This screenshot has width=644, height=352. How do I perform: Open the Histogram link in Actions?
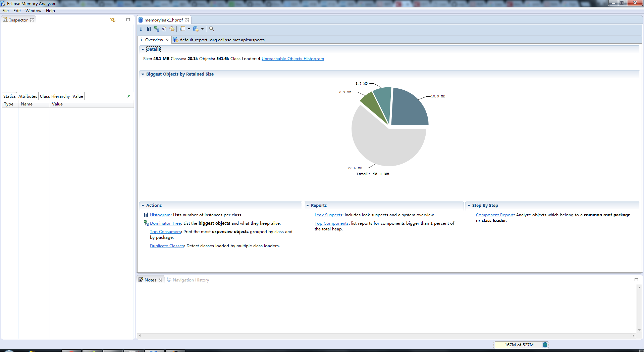point(160,215)
